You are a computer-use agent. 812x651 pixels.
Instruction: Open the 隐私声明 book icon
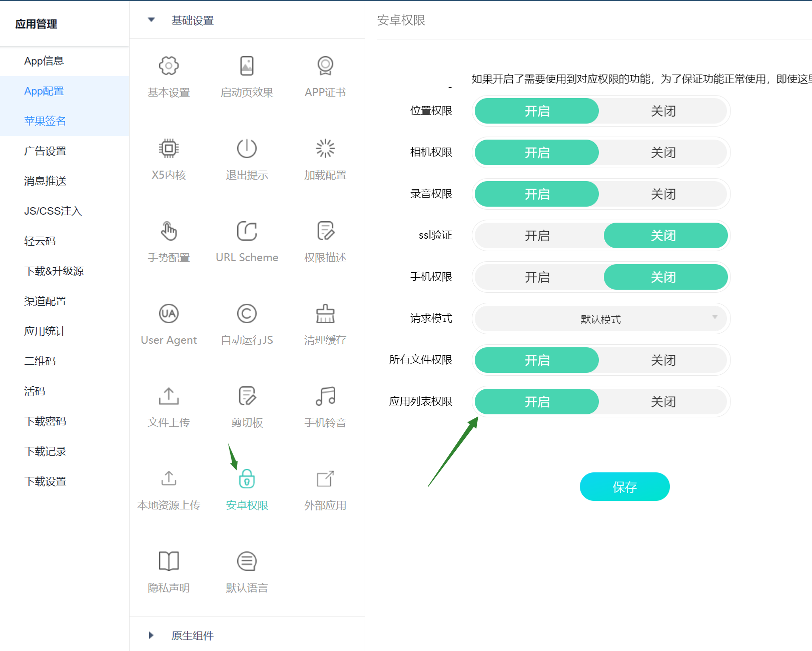(x=169, y=561)
